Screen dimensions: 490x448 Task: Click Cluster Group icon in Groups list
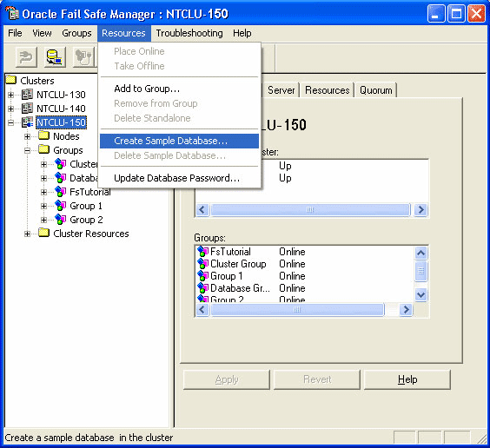pos(202,263)
